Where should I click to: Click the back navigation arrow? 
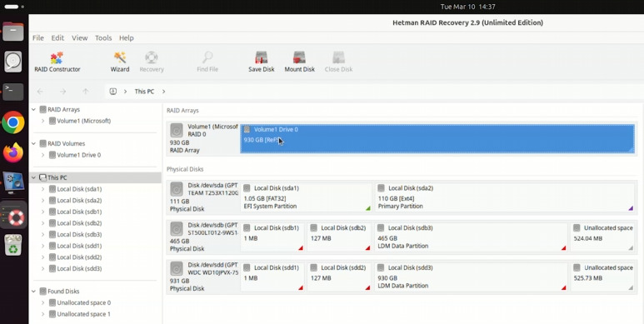[40, 92]
